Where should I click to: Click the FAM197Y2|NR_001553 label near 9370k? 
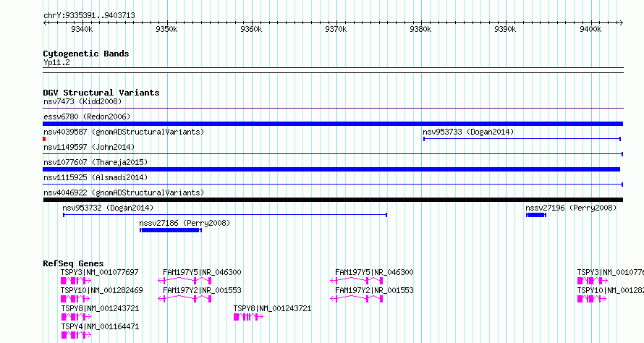click(374, 290)
